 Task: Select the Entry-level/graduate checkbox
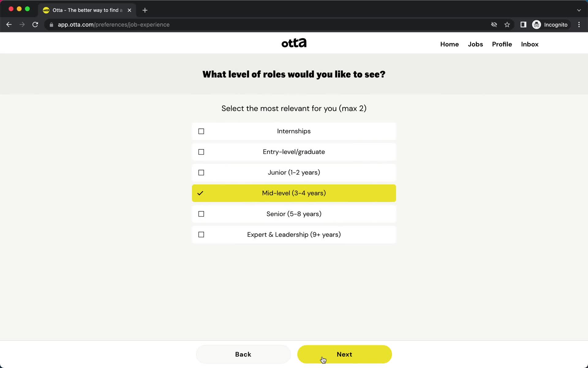pyautogui.click(x=201, y=152)
